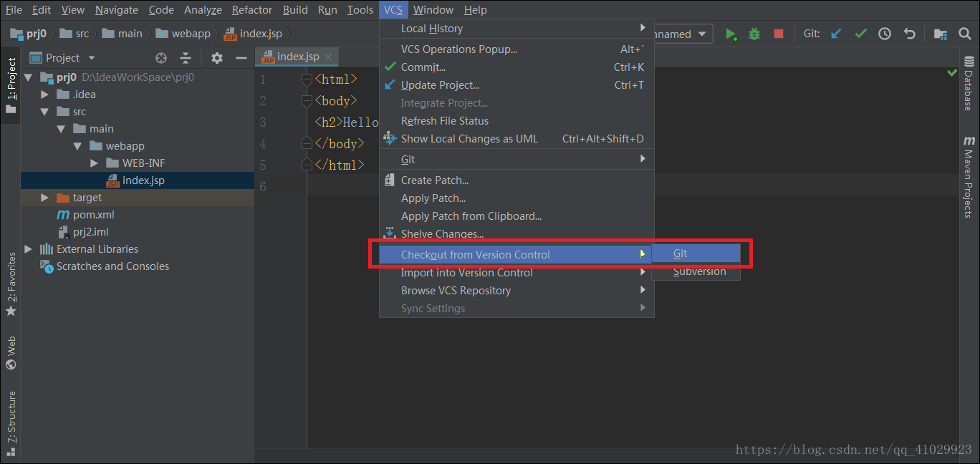Expand the .idea folder
The width and height of the screenshot is (980, 464).
[x=45, y=95]
